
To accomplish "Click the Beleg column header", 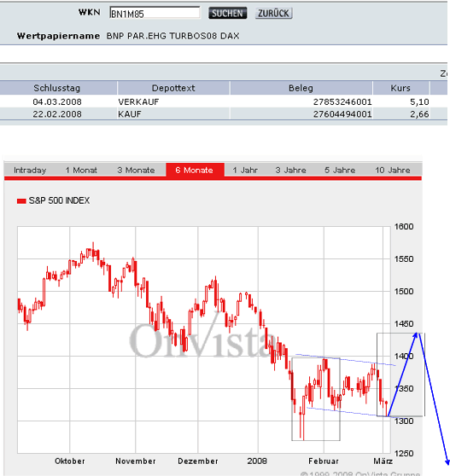I will click(x=301, y=88).
